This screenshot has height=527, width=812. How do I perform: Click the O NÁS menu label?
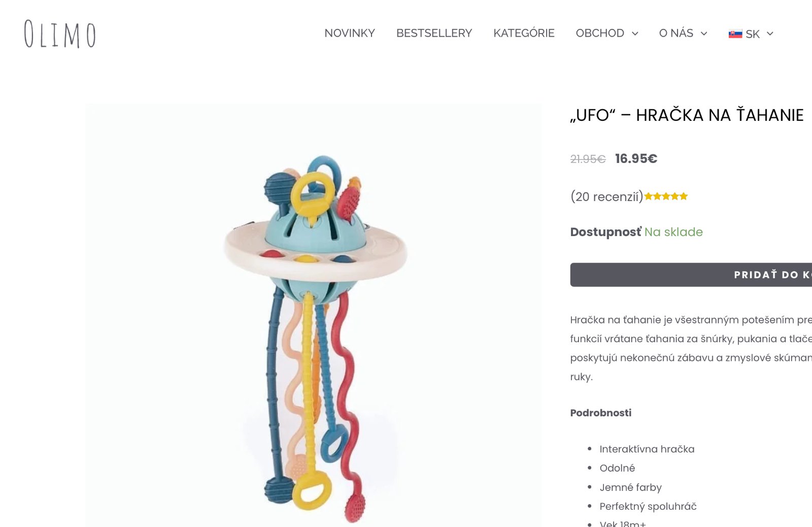click(676, 33)
